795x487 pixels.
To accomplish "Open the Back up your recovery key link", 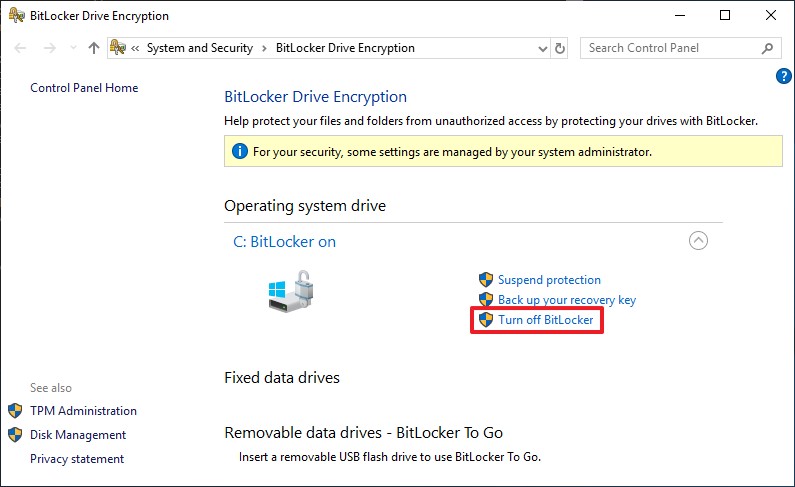I will (566, 300).
